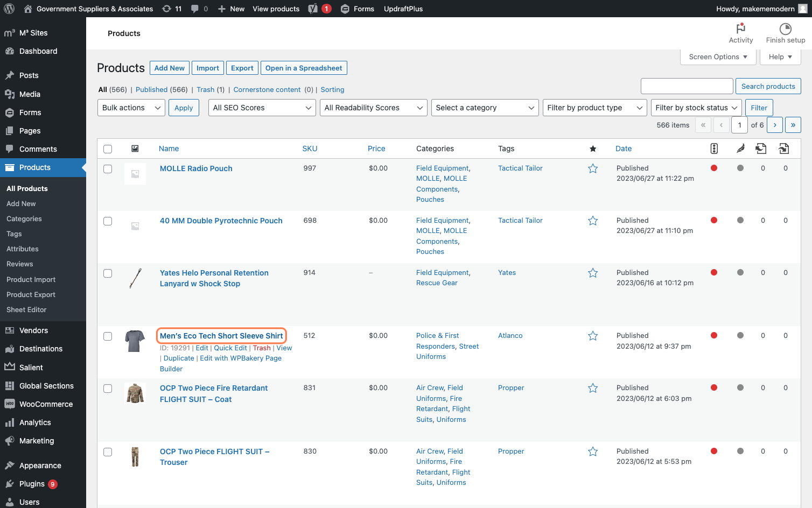Open Categories submenu under Products

click(24, 218)
